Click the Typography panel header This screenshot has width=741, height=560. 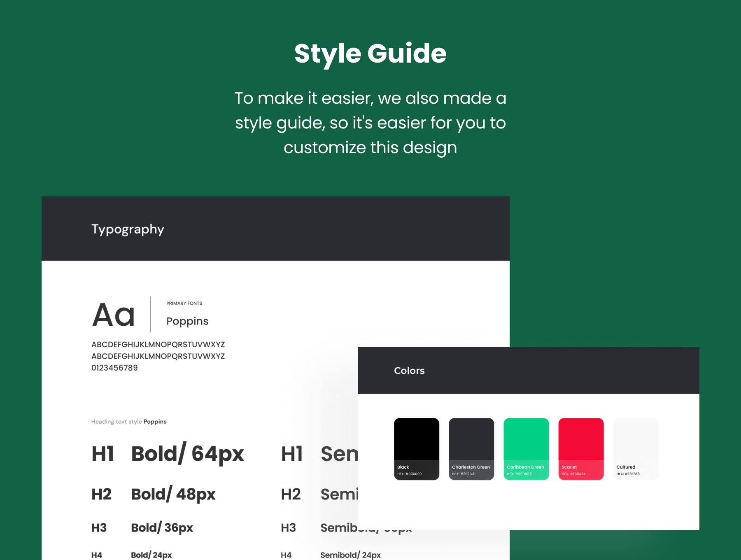pyautogui.click(x=128, y=229)
